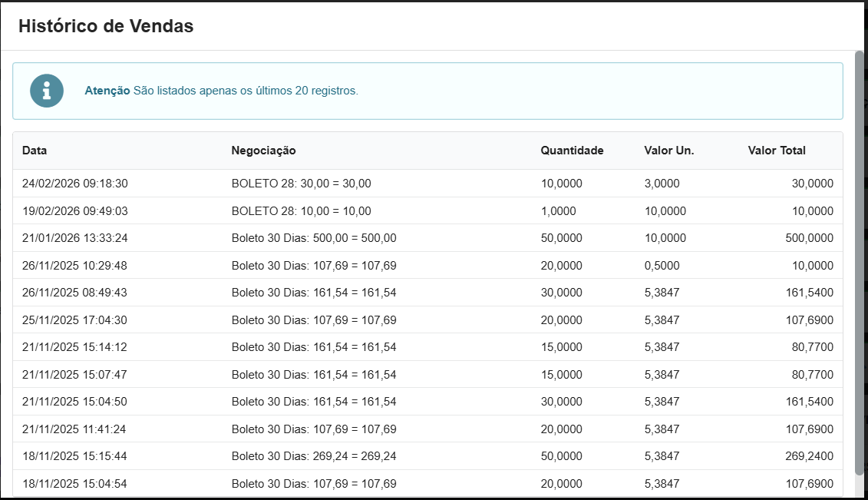Click the Data column header

coord(35,151)
